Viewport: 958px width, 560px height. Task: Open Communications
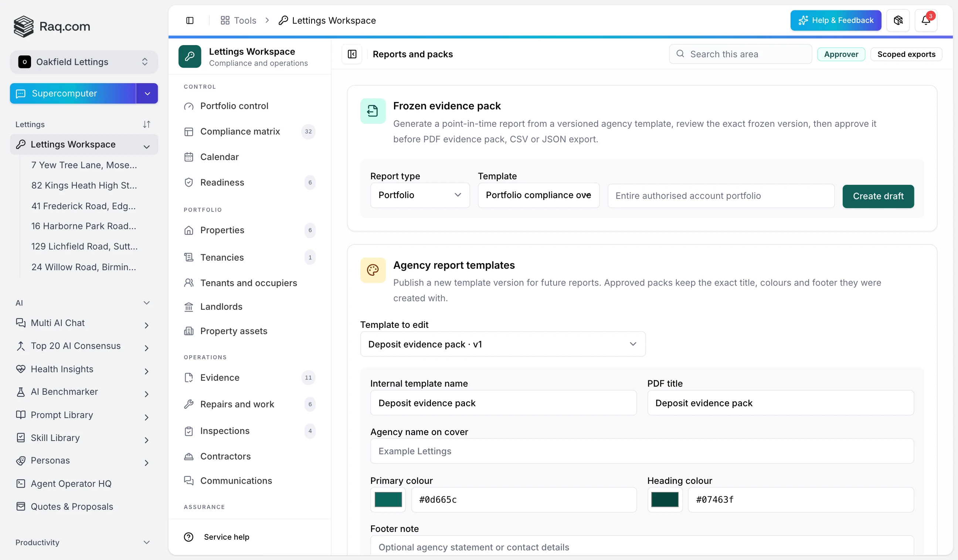pos(249,481)
